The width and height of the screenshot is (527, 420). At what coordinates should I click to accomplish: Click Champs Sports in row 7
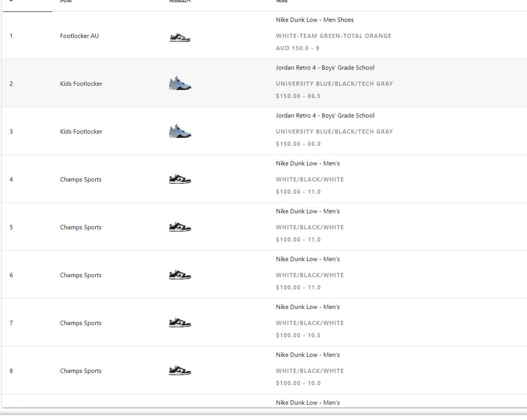pyautogui.click(x=81, y=323)
